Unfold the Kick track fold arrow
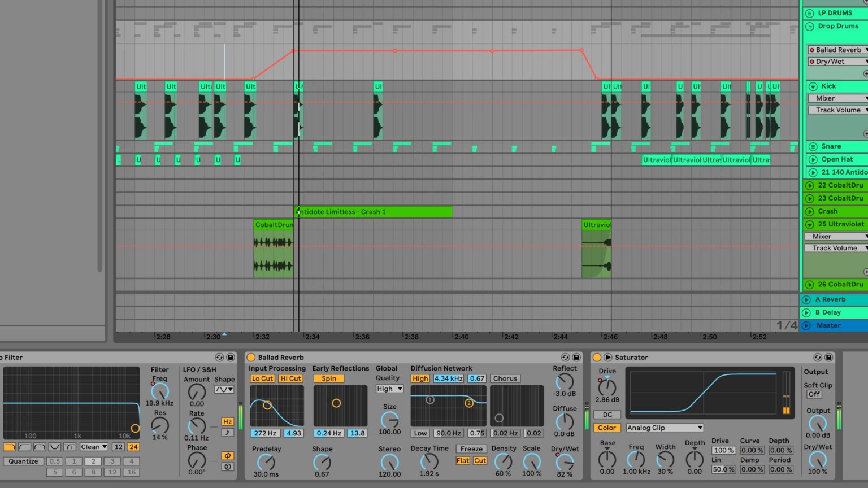 (812, 86)
